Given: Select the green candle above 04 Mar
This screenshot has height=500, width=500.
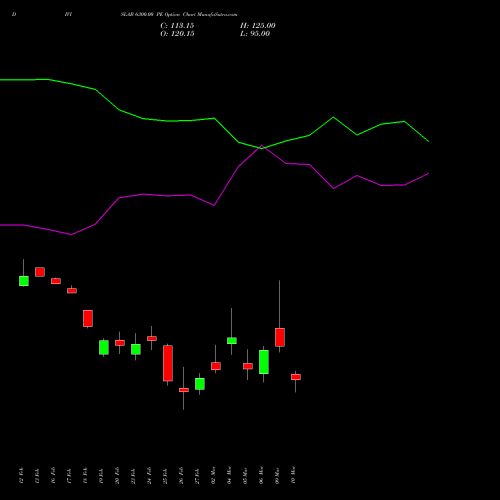Looking at the screenshot, I should (x=232, y=341).
